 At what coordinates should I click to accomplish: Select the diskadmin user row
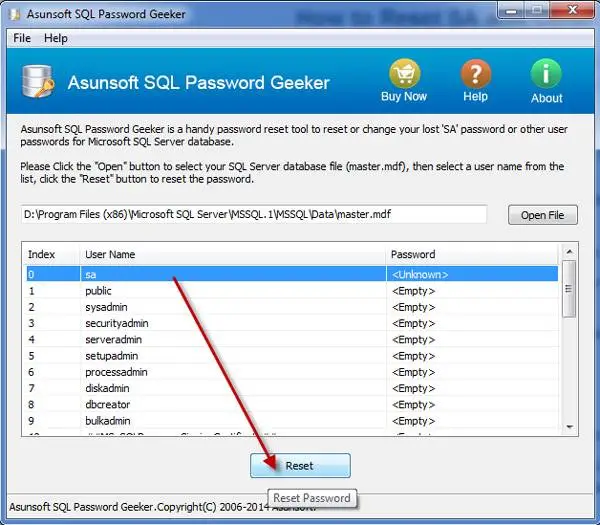point(292,388)
